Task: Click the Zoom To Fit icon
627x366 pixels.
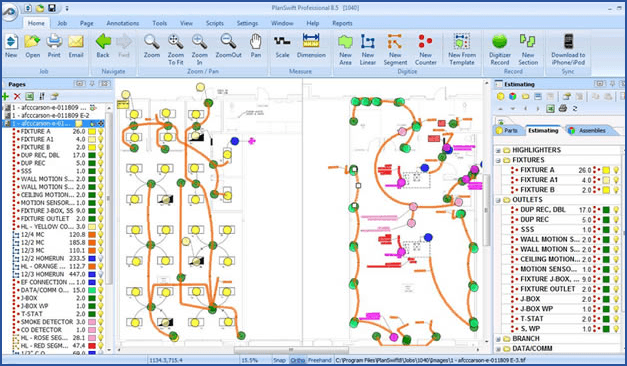Action: pyautogui.click(x=176, y=49)
